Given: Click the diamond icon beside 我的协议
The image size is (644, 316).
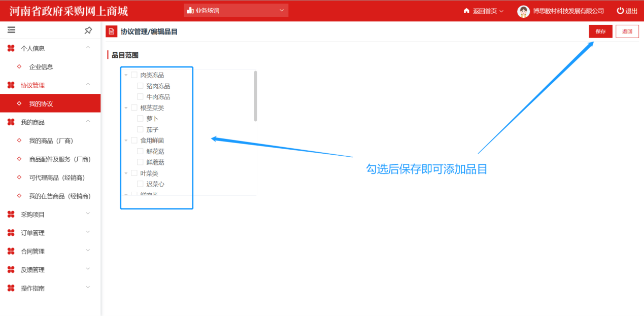Looking at the screenshot, I should [19, 103].
